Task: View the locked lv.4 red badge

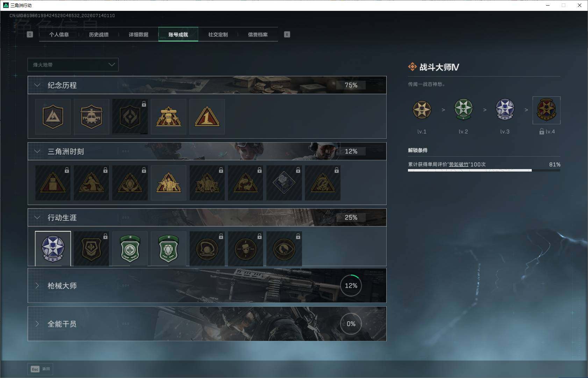Action: [x=546, y=110]
